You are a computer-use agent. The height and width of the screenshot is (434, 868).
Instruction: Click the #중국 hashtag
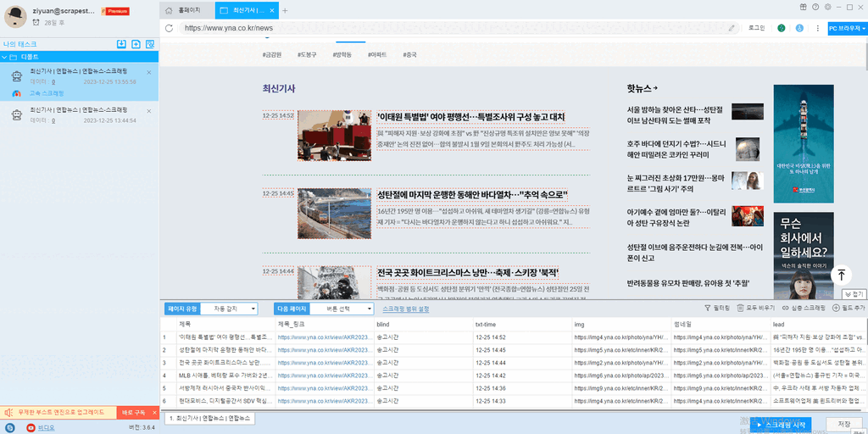(409, 55)
